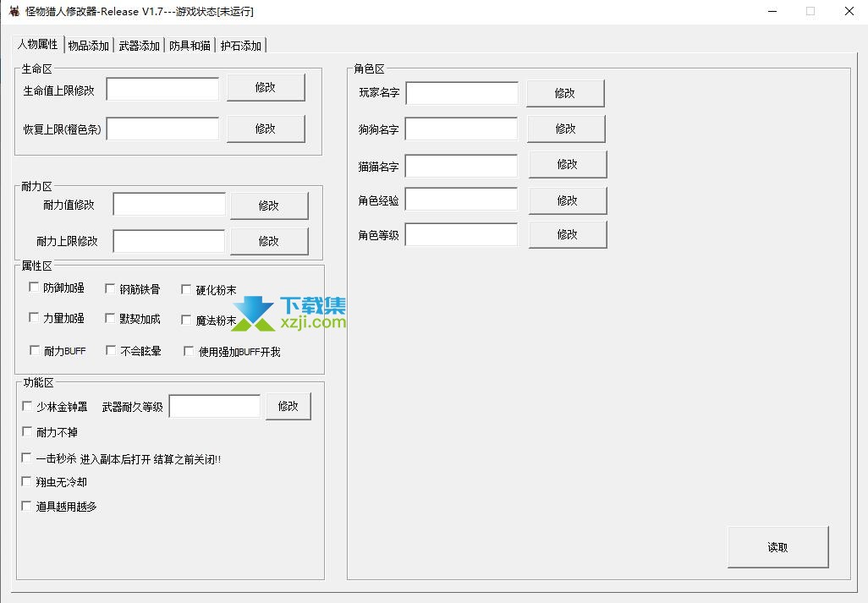Close the 怪物猎人修改器 window

point(849,12)
